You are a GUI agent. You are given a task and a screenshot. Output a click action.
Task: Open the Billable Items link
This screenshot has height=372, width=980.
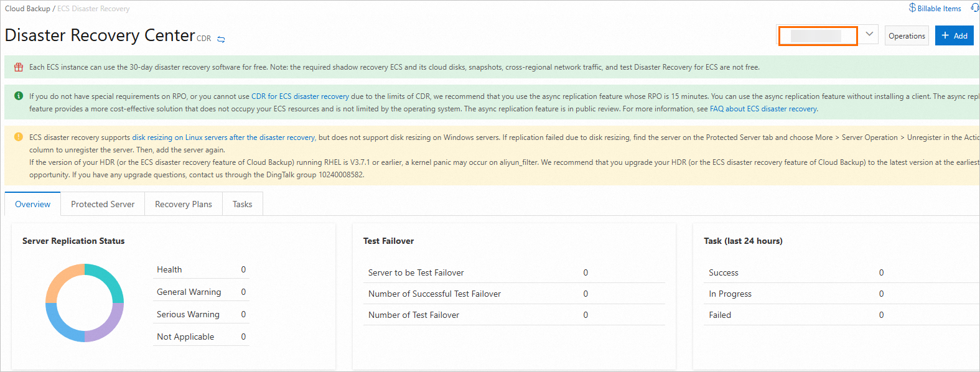[x=939, y=9]
